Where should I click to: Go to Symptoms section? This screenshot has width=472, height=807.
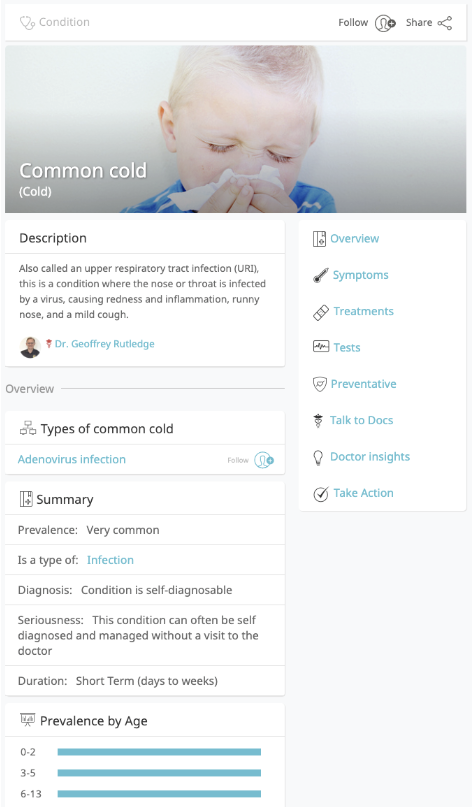(x=360, y=275)
